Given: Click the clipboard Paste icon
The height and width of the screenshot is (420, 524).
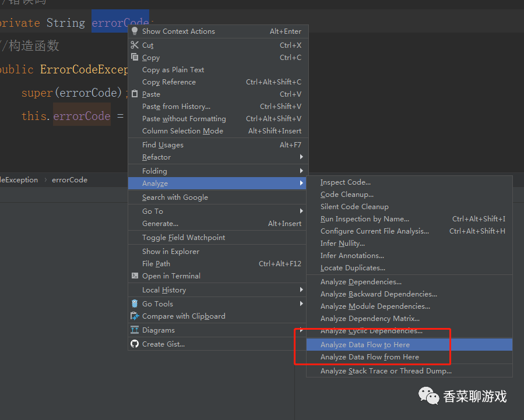Looking at the screenshot, I should coord(135,94).
